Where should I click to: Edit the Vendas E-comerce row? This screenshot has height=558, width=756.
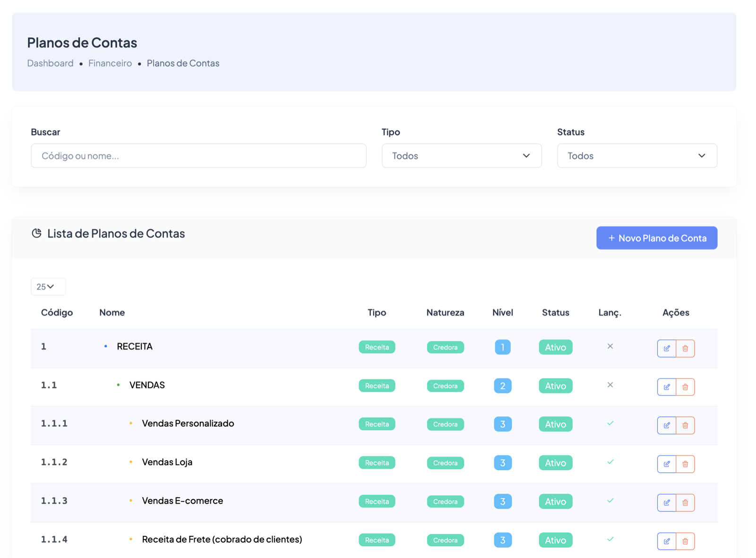point(666,503)
